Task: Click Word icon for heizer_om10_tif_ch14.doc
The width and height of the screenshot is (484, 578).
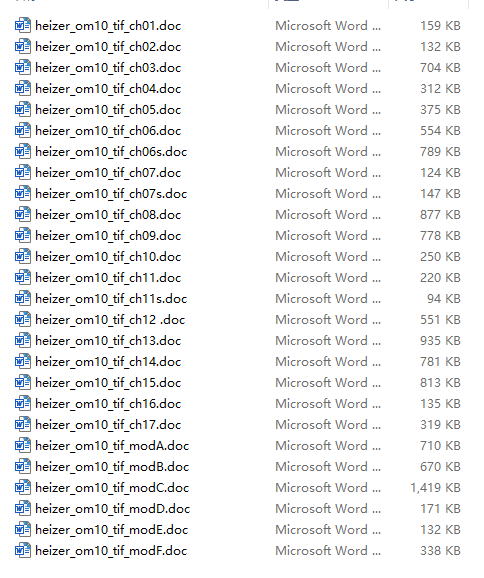Action: click(x=22, y=362)
